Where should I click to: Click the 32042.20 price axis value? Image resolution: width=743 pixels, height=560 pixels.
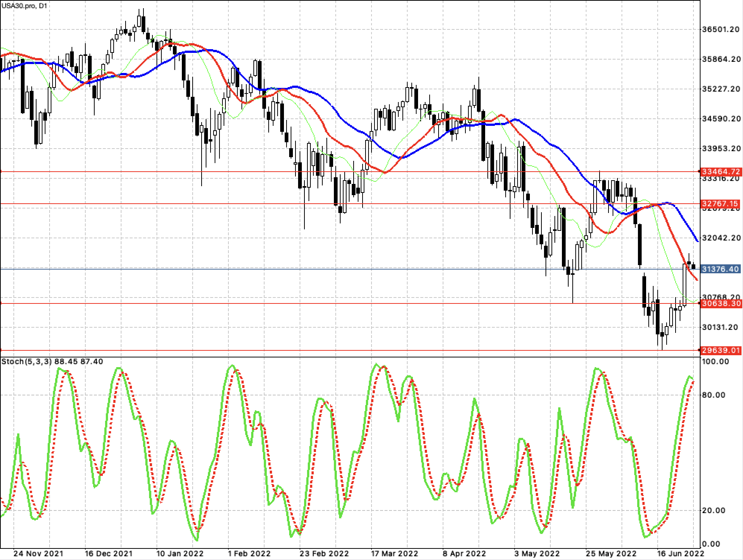[x=721, y=238]
